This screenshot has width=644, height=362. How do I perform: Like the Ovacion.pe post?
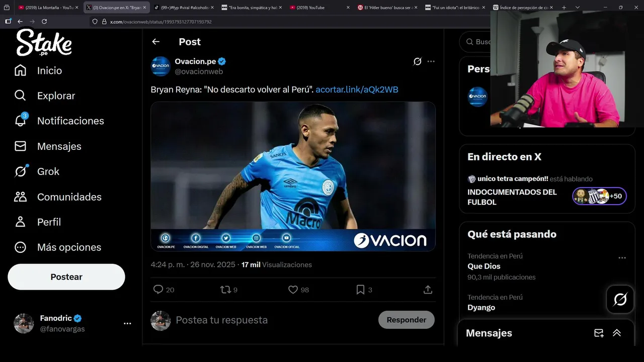293,290
